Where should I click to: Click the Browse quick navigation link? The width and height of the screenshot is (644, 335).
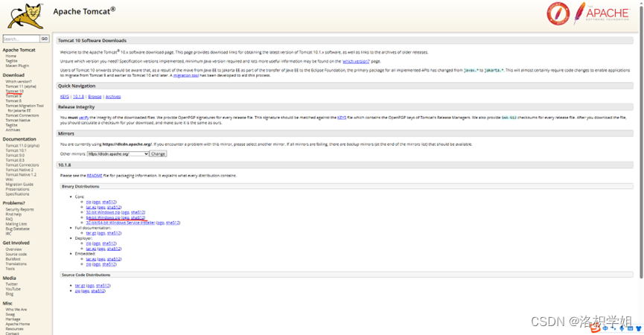95,97
